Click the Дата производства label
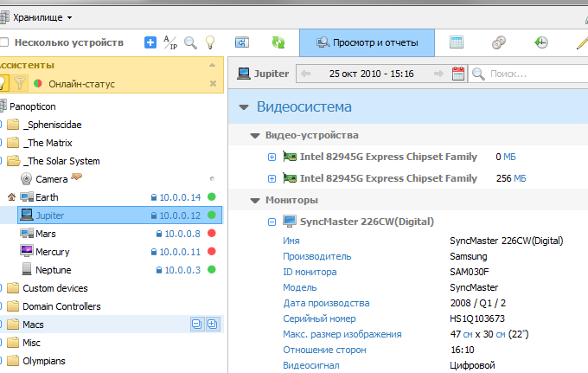 [326, 303]
